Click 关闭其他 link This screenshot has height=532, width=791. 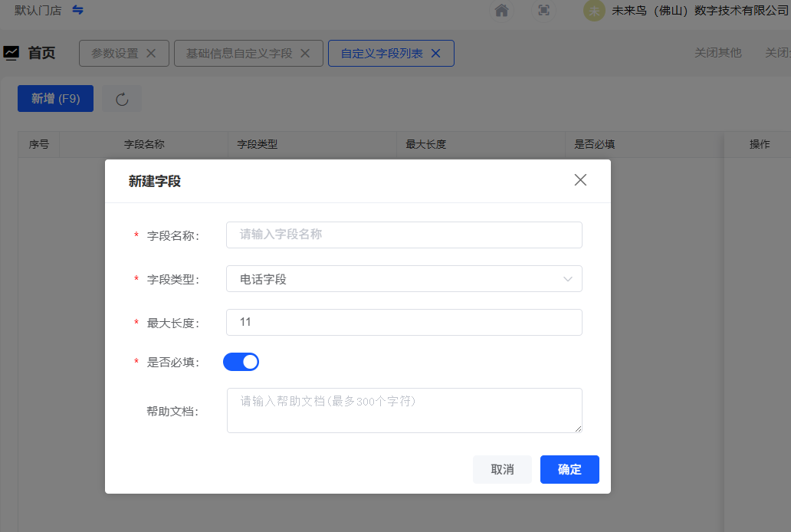pos(717,53)
